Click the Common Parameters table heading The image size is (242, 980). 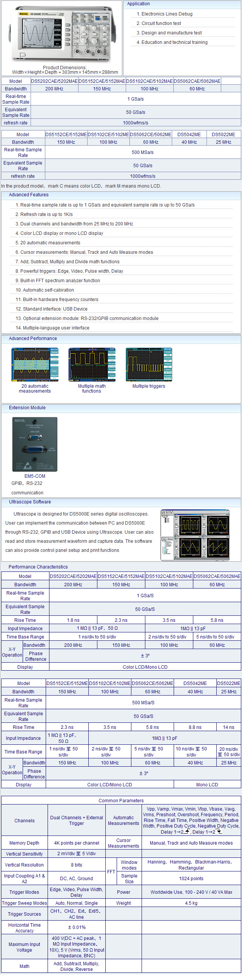pos(121,800)
